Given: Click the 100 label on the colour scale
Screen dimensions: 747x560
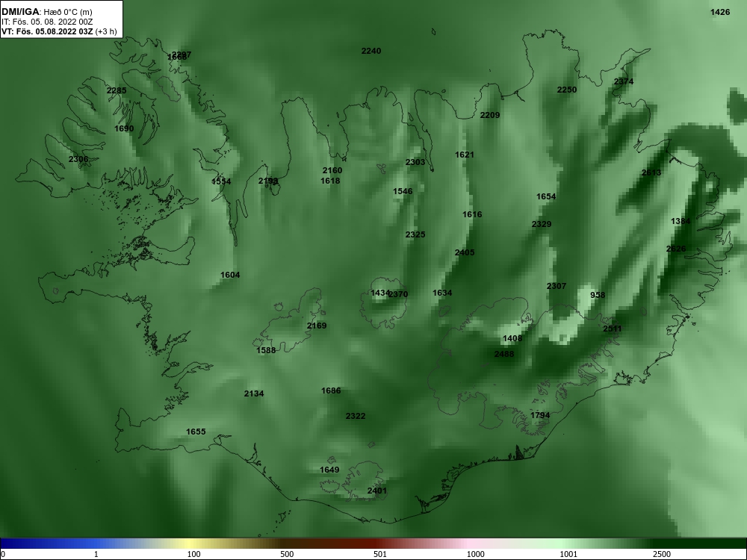Looking at the screenshot, I should 194,554.
